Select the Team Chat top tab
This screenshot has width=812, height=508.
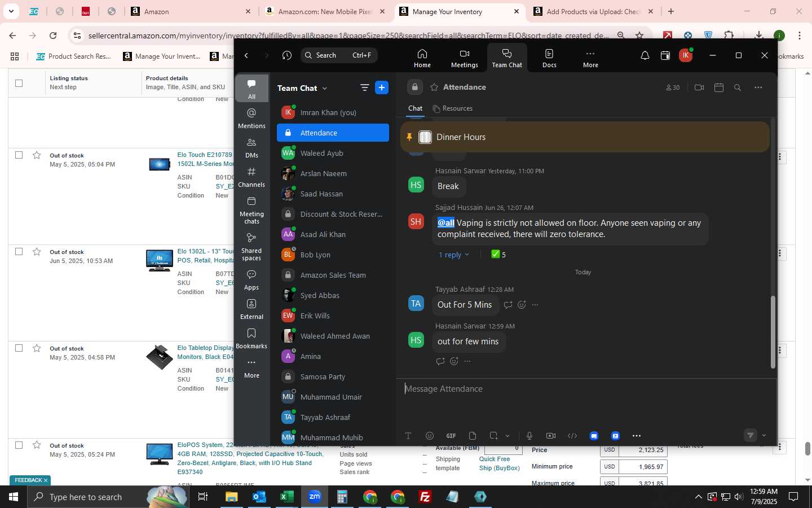[x=507, y=58]
